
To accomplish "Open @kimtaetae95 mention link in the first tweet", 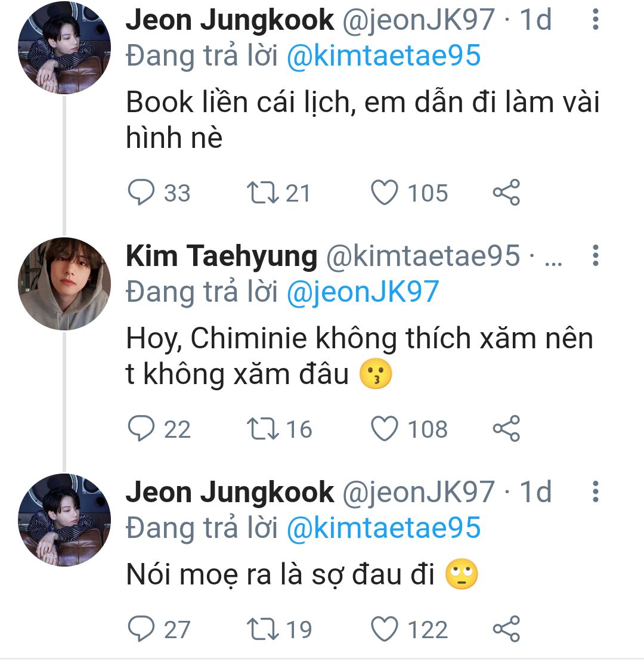I will tap(383, 56).
